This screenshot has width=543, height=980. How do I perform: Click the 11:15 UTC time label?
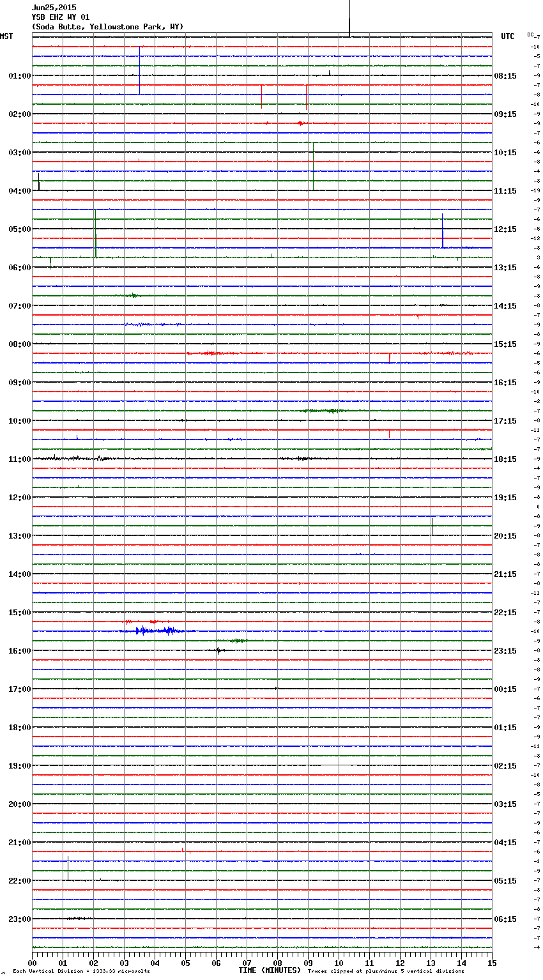[505, 191]
